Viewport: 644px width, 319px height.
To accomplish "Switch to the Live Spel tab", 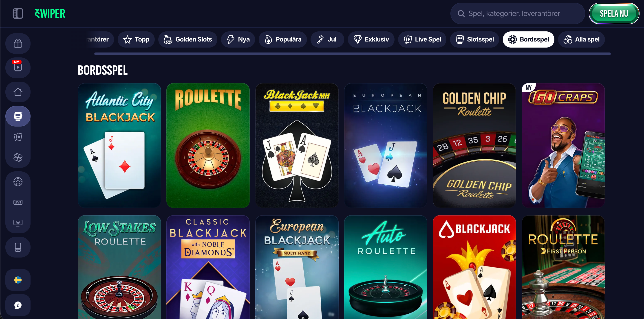I will (422, 39).
